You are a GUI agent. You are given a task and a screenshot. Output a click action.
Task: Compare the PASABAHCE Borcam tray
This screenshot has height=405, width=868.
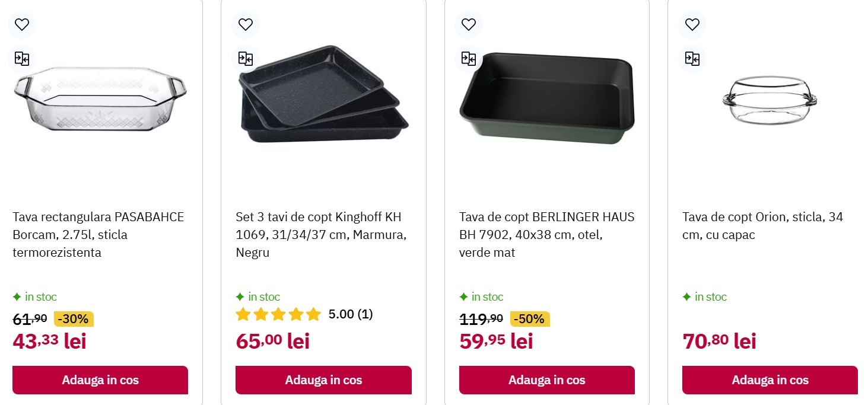tap(22, 58)
